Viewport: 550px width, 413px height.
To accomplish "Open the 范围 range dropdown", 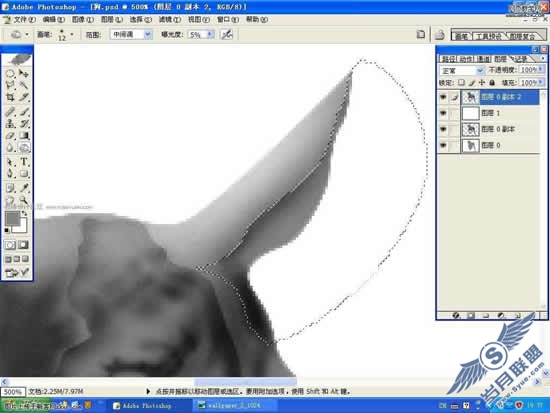I will pos(131,34).
